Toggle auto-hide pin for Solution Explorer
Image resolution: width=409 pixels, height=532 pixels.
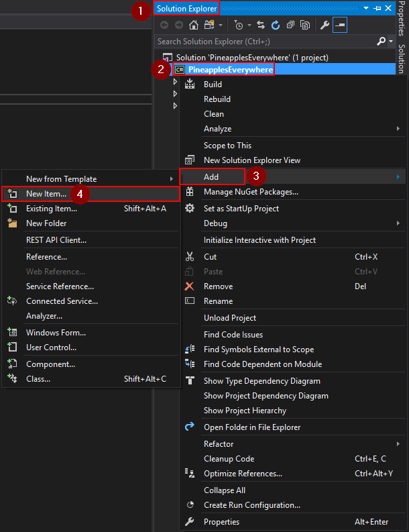[377, 9]
